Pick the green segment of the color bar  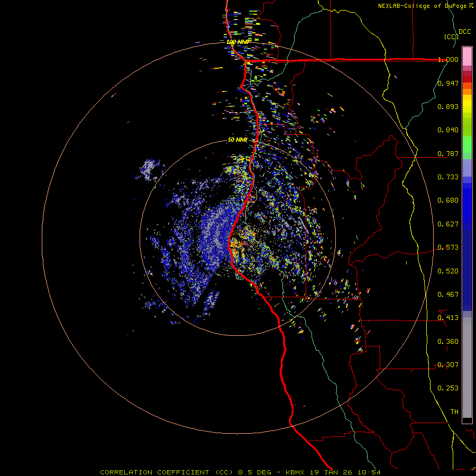(x=467, y=144)
